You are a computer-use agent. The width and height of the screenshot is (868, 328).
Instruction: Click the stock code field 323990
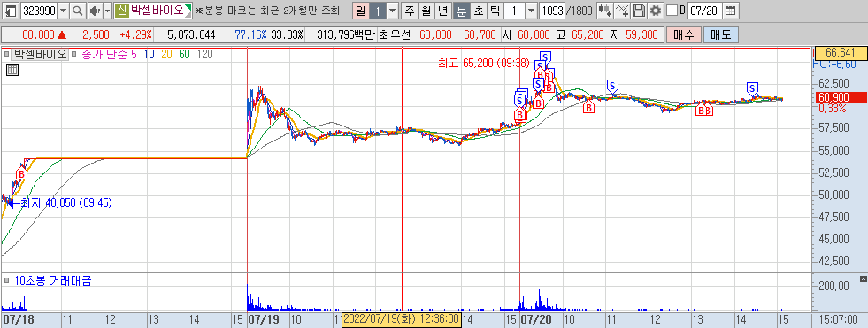pos(39,10)
